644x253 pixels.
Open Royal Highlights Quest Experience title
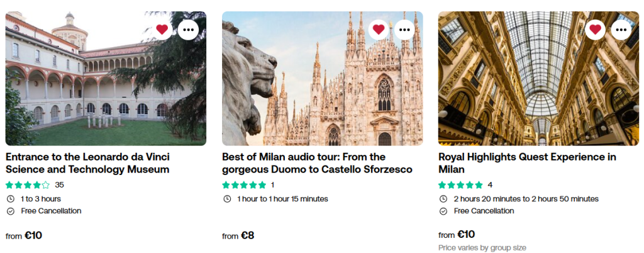tap(527, 163)
